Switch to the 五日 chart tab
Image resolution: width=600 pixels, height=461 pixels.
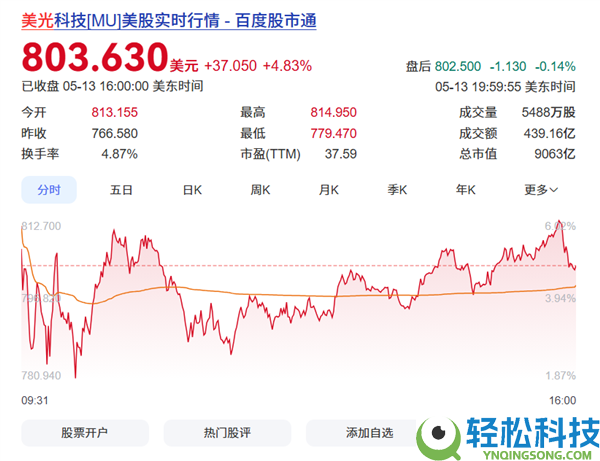pos(121,190)
